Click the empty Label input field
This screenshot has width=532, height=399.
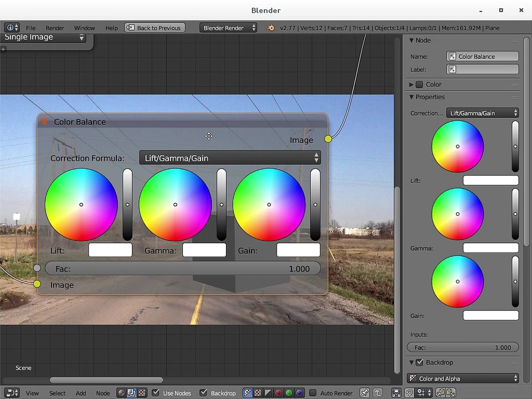[483, 69]
